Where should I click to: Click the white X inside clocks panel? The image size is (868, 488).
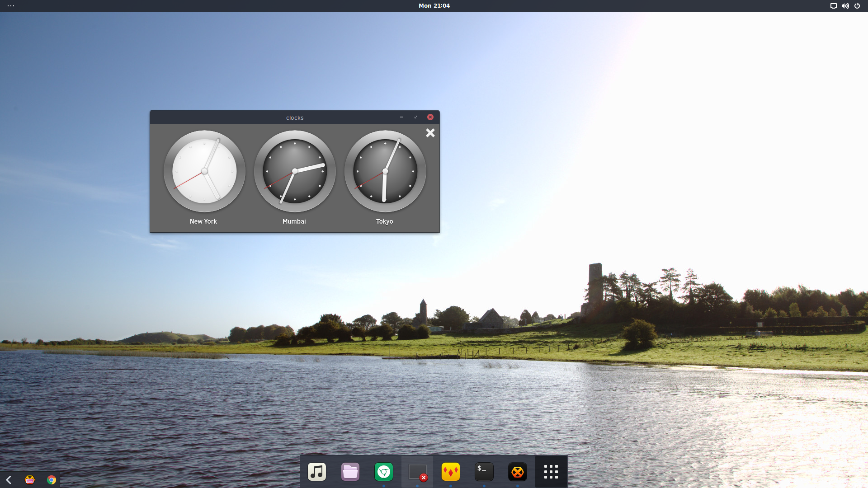tap(430, 133)
